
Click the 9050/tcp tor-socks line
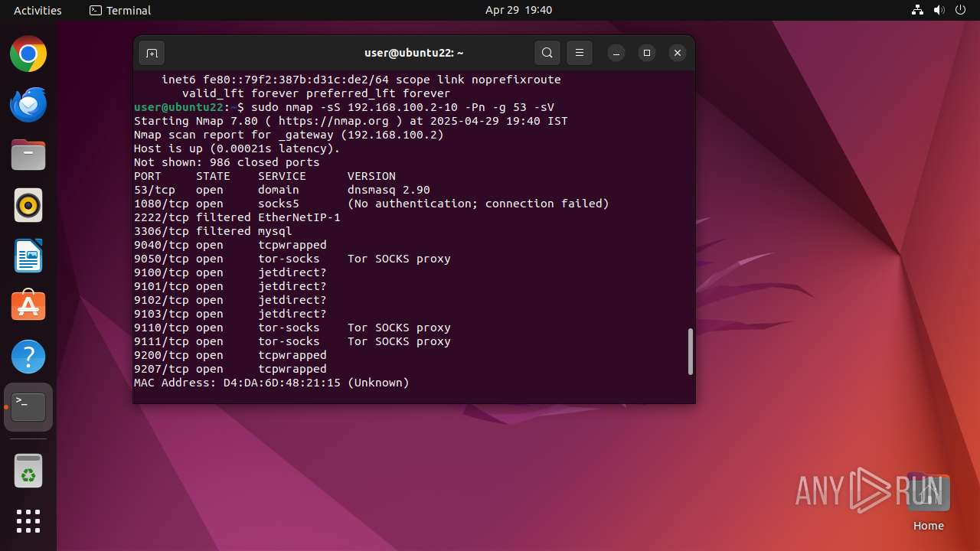click(292, 259)
